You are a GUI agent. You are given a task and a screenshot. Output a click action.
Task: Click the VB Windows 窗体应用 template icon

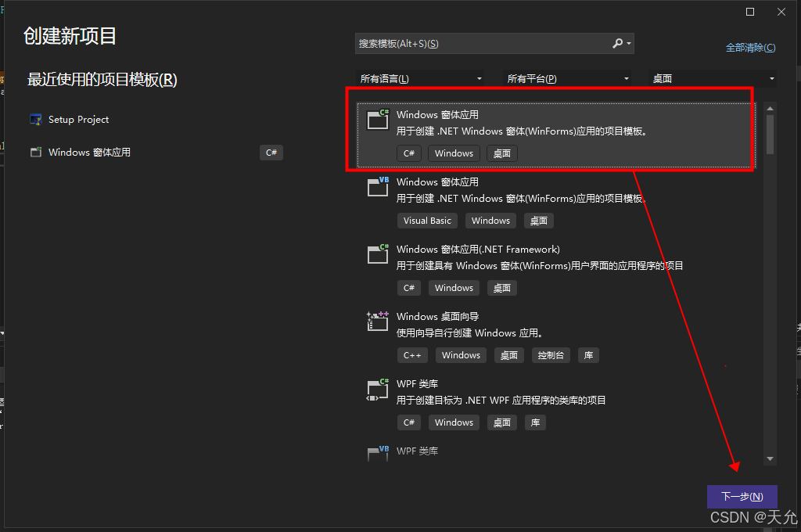pyautogui.click(x=378, y=186)
